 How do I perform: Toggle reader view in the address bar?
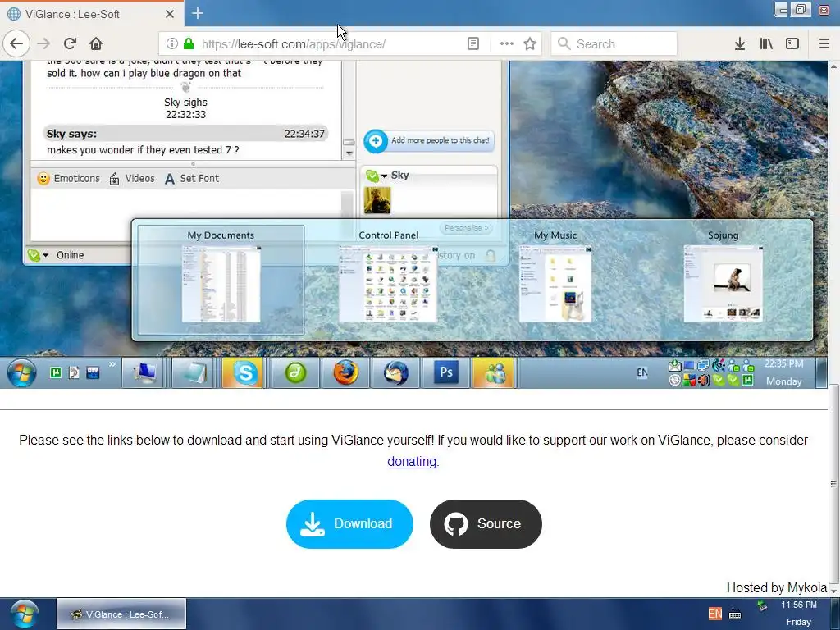click(473, 44)
